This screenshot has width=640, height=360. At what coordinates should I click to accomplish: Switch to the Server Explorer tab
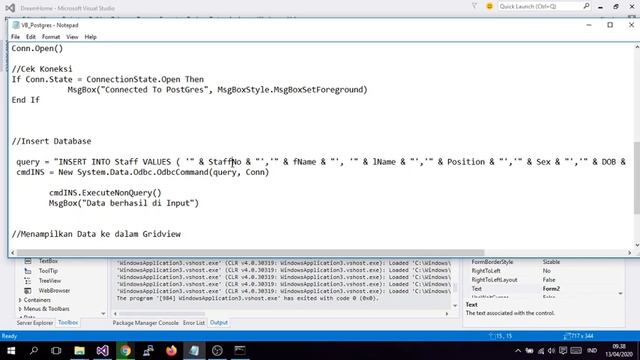click(x=35, y=322)
